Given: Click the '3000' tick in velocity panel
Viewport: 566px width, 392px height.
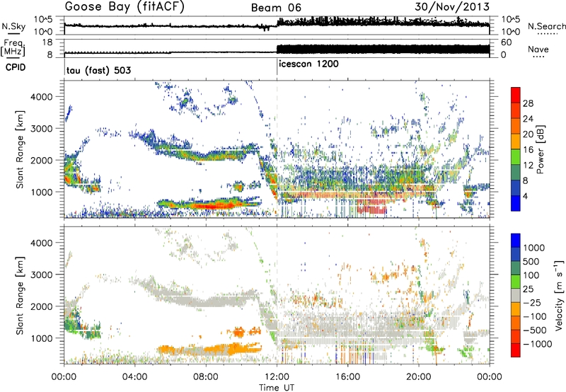Looking at the screenshot, I should click(41, 275).
